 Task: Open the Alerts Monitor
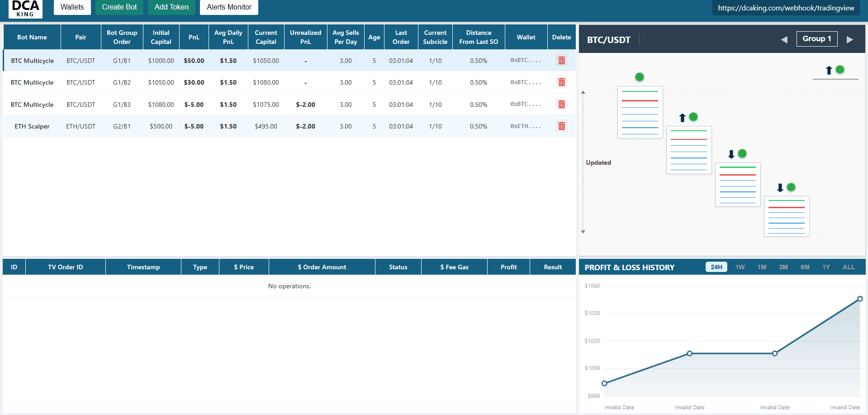pos(229,7)
